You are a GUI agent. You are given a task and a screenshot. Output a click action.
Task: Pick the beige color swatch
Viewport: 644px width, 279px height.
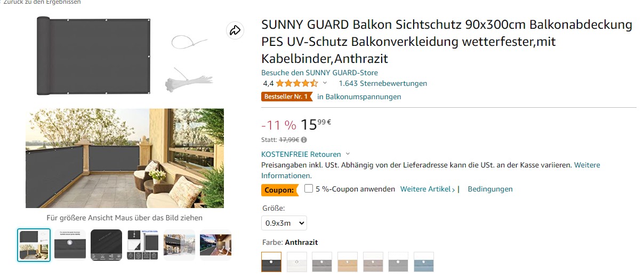click(x=348, y=262)
